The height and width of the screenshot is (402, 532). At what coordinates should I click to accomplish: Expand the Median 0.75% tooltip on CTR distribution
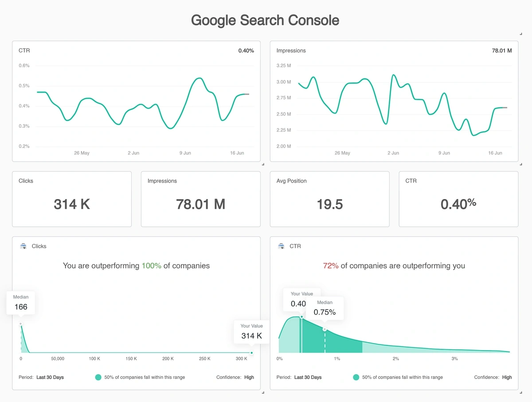click(326, 308)
